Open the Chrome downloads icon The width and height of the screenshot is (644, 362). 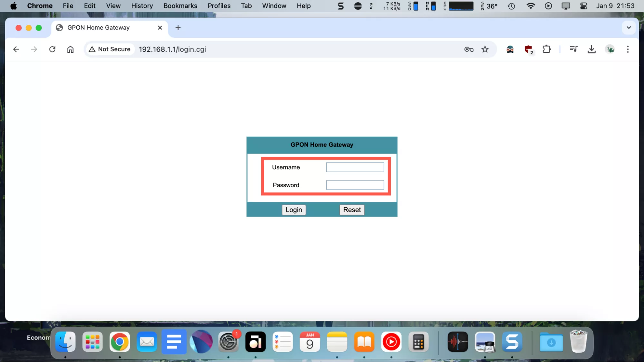(x=591, y=49)
